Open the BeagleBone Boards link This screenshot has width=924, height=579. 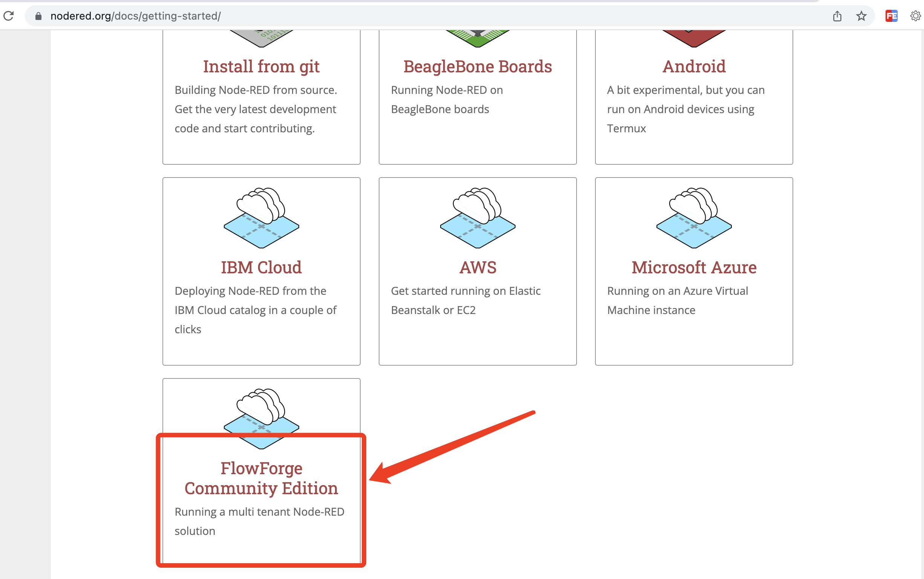coord(478,67)
